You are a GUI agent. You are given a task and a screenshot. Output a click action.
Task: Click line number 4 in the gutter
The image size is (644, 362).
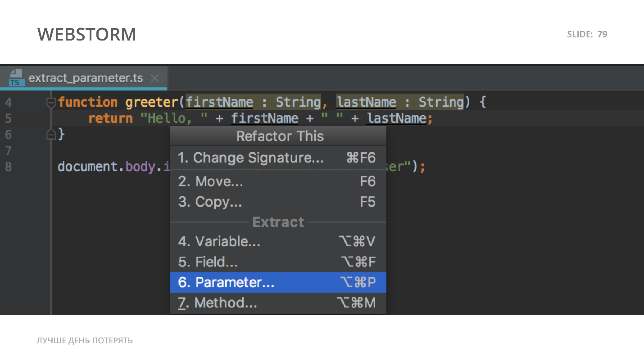point(9,103)
